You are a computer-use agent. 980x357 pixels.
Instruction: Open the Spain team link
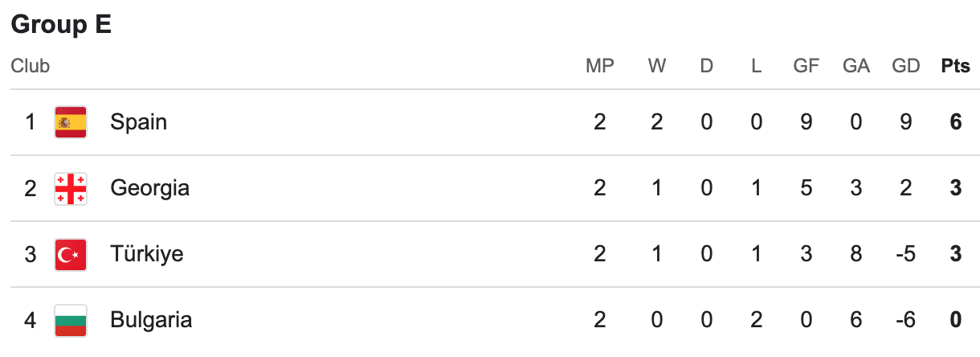coord(138,122)
